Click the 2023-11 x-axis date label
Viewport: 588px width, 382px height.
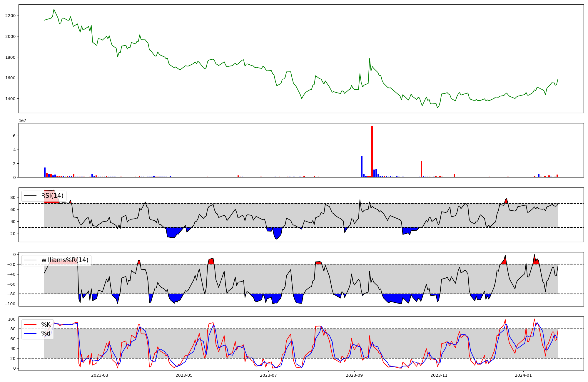click(439, 375)
